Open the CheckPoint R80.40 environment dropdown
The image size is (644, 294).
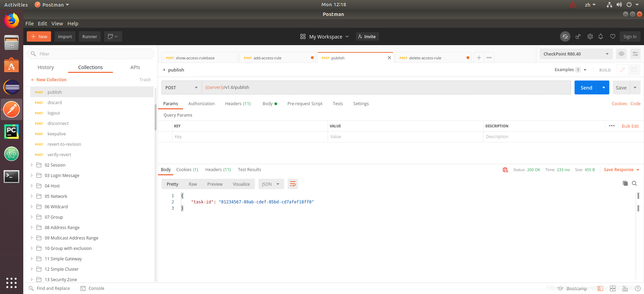(x=576, y=54)
